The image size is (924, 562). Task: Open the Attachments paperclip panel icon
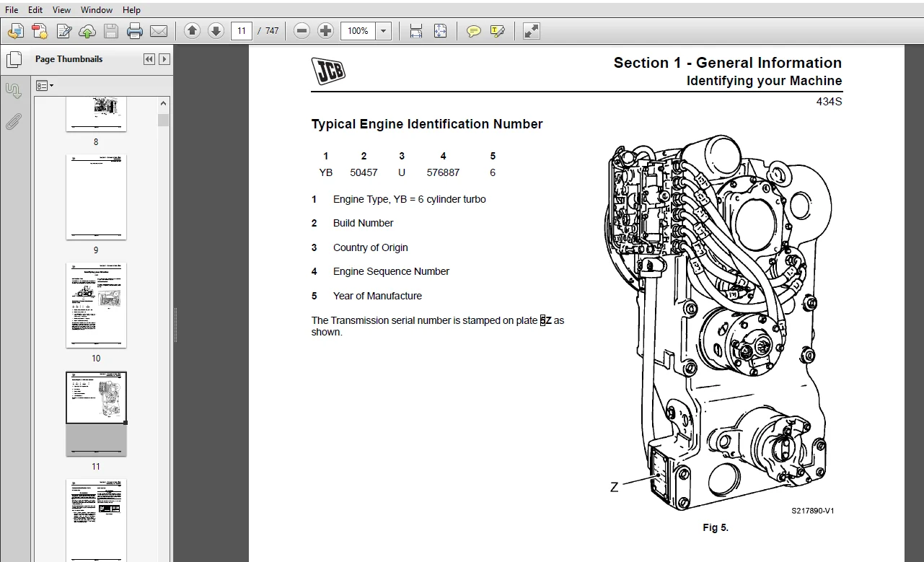coord(14,121)
